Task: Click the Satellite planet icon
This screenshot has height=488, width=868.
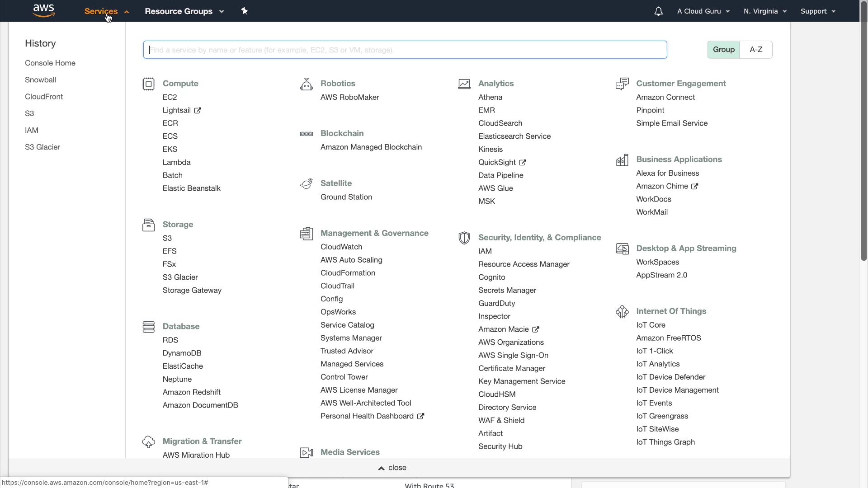Action: (306, 184)
